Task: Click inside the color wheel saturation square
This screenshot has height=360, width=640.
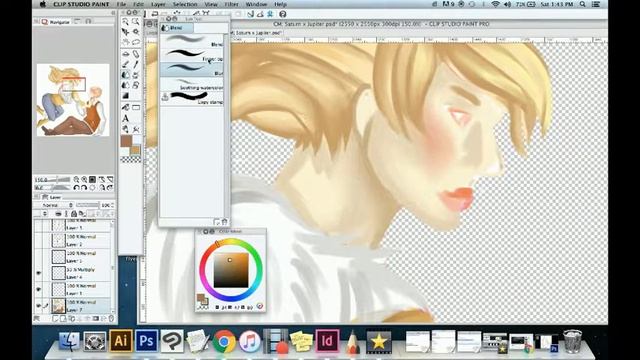Action: coord(231,270)
